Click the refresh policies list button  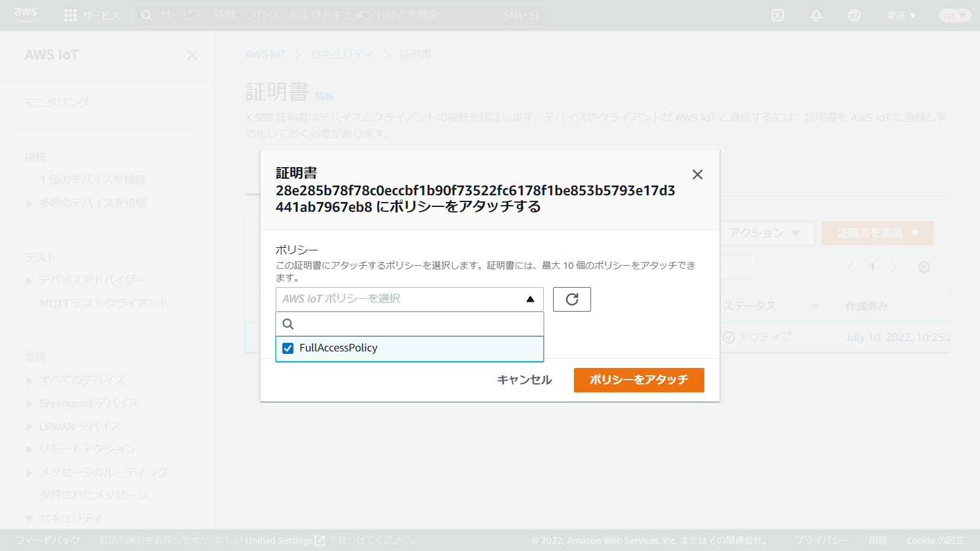(x=571, y=299)
